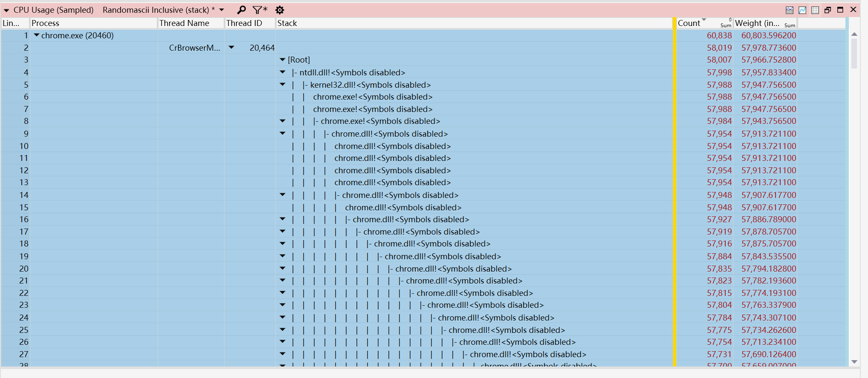Collapse chrome.dll node on line 14

pos(283,195)
